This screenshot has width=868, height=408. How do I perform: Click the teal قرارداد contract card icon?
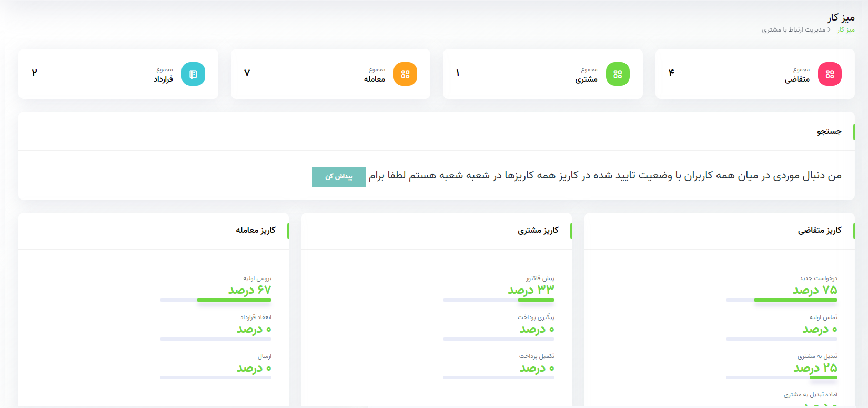coord(193,74)
